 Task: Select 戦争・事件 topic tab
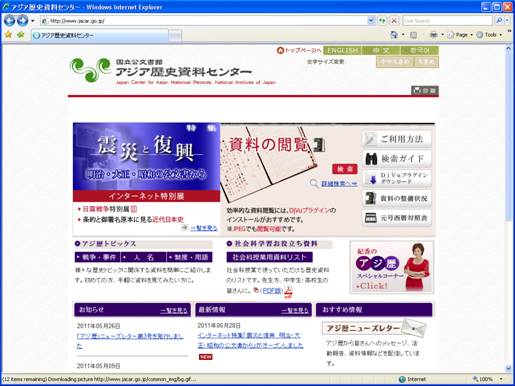pyautogui.click(x=97, y=257)
